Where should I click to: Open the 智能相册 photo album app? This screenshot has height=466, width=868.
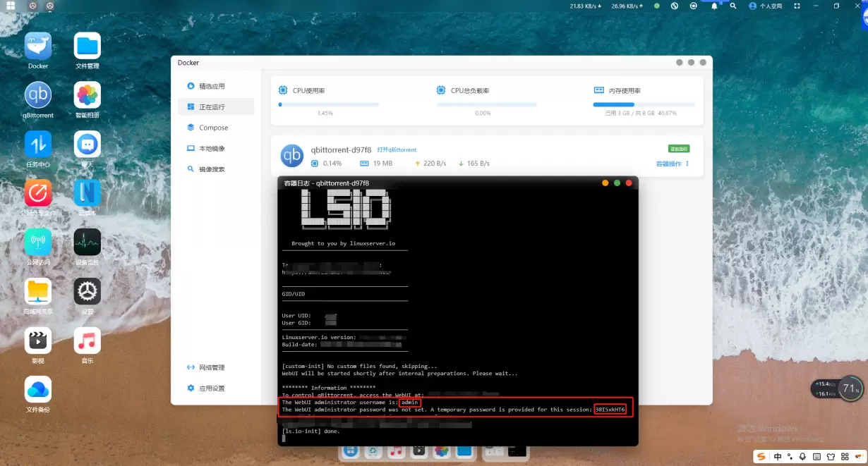click(88, 95)
